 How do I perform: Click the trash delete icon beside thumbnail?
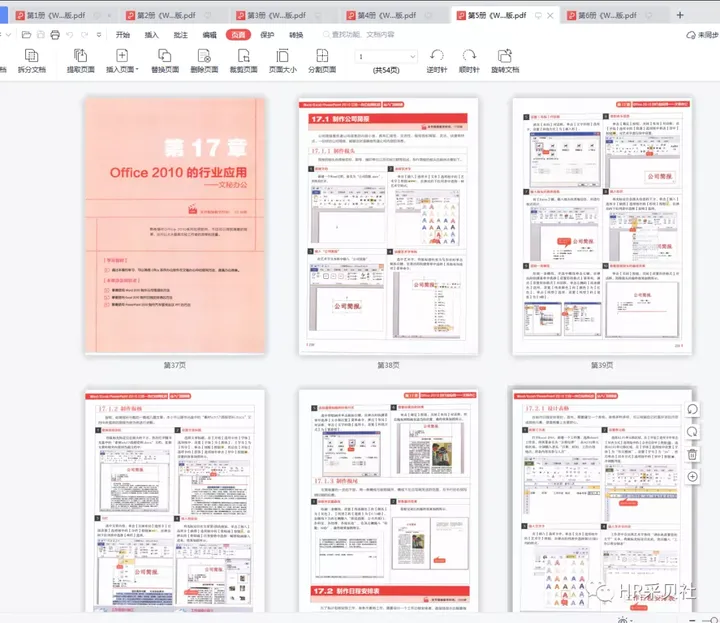point(692,455)
